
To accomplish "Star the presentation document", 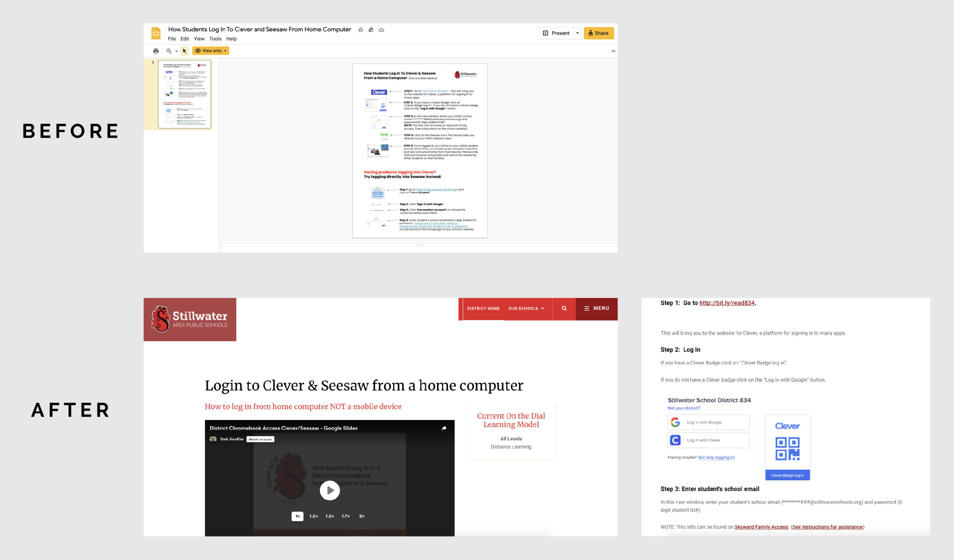I will click(360, 30).
